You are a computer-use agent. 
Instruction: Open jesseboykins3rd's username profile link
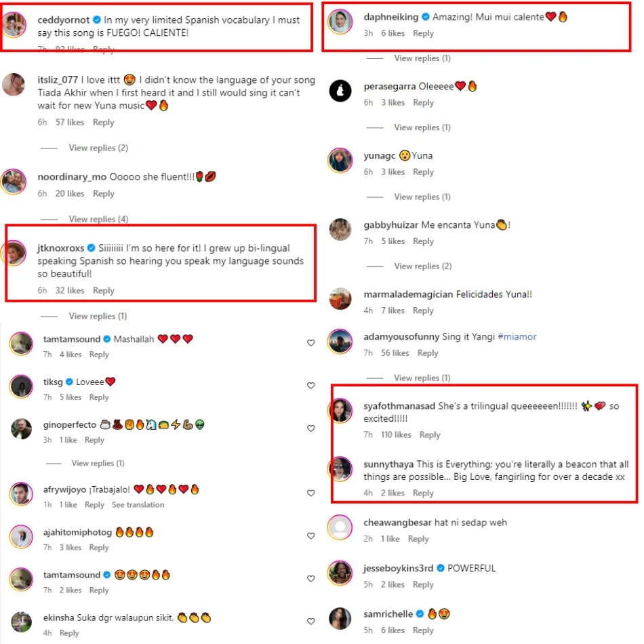[x=398, y=568]
